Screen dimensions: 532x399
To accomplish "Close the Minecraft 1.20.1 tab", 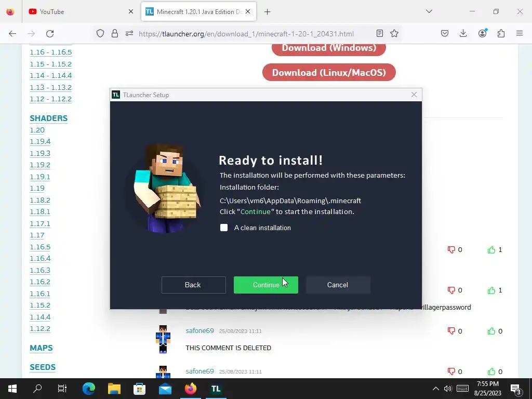I will point(248,11).
